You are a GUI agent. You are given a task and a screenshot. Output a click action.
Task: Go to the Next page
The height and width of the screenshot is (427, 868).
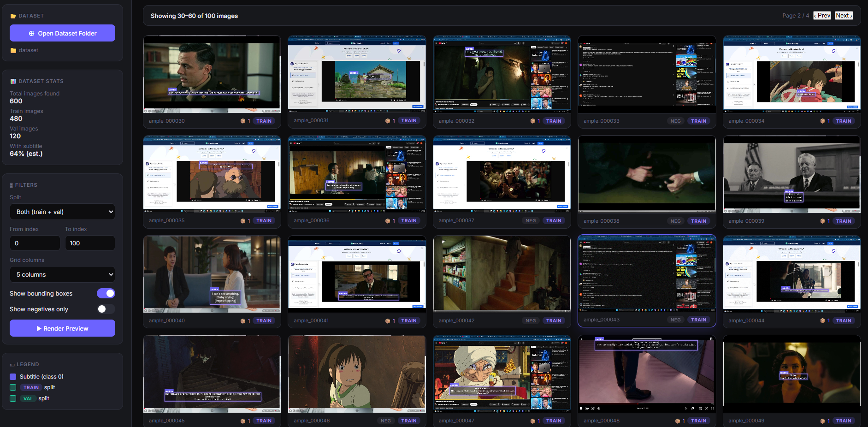tap(844, 15)
